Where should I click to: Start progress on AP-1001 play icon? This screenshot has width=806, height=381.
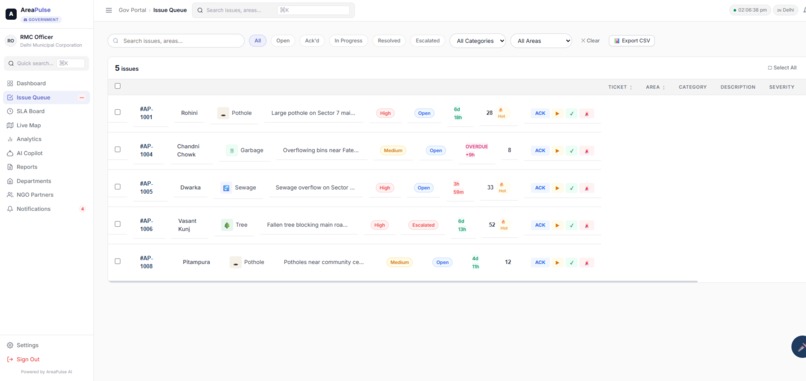point(557,113)
